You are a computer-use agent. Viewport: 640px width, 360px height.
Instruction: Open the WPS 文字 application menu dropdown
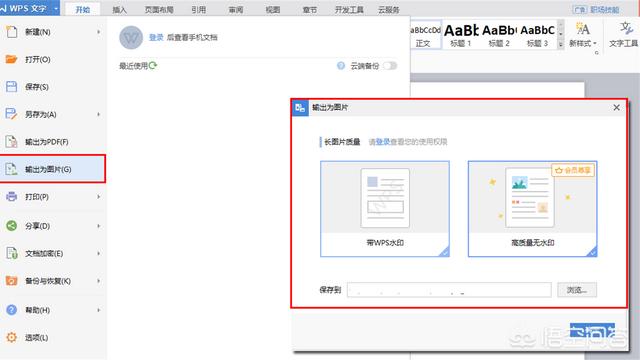pos(56,9)
